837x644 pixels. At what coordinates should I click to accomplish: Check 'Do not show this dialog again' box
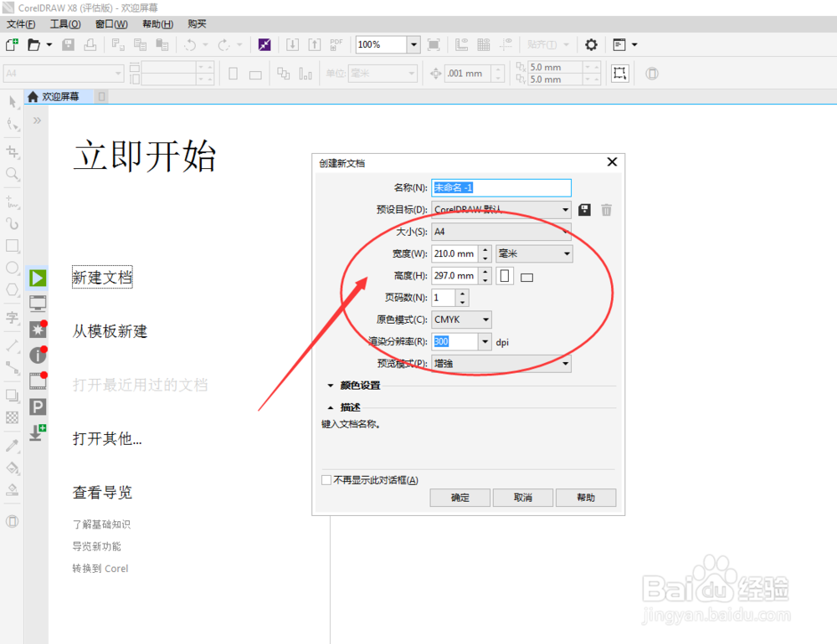[x=326, y=480]
